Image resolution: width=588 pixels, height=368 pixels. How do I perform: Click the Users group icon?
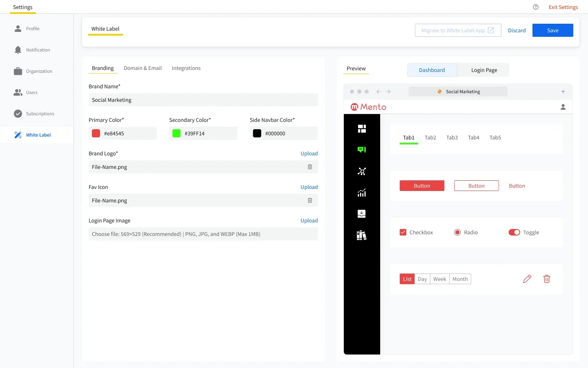click(x=18, y=92)
